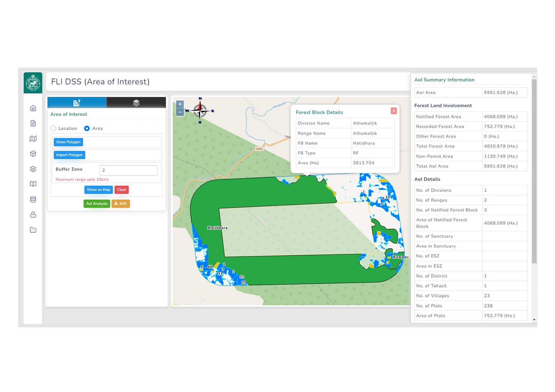Click the Buffer Zone input field
555x392 pixels.
128,170
